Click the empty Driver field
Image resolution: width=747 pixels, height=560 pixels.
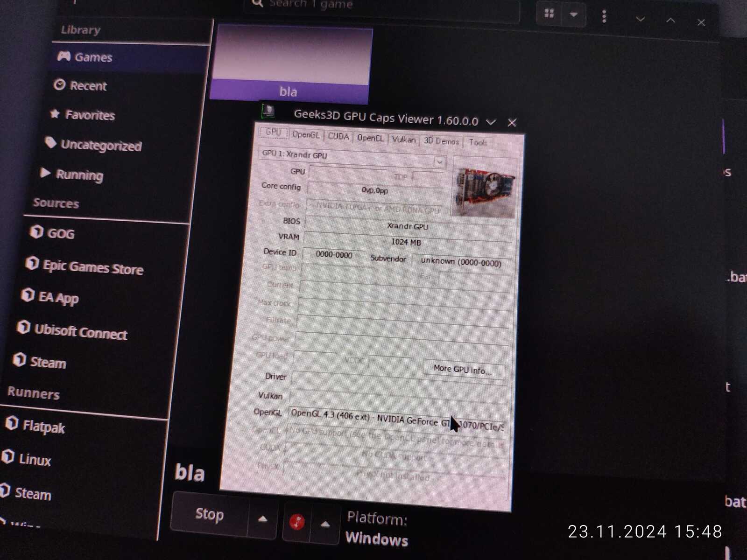pos(399,381)
